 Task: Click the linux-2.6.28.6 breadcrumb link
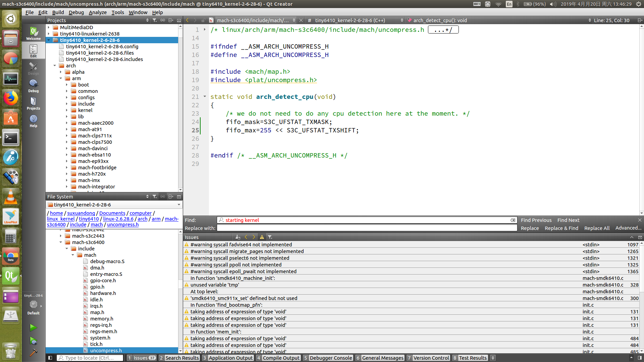click(x=118, y=219)
